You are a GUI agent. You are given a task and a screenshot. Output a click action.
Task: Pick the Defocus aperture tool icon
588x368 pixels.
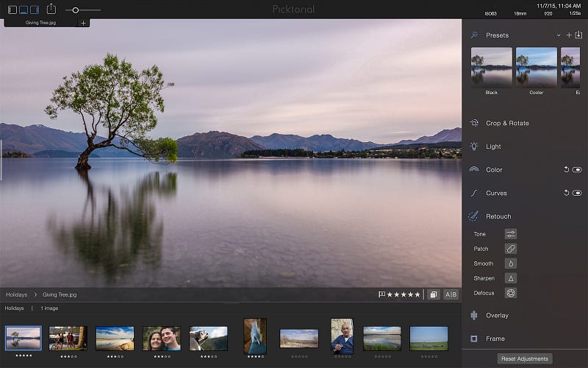pos(510,293)
